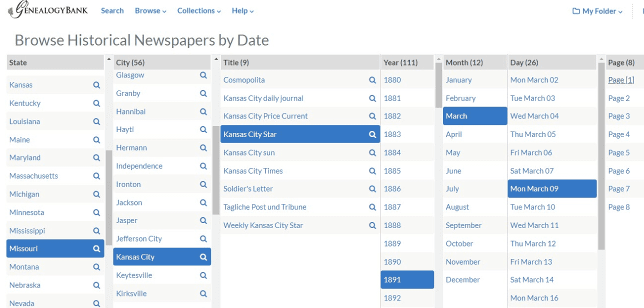This screenshot has height=308, width=644.
Task: Select the year 1891
Action: (x=407, y=279)
